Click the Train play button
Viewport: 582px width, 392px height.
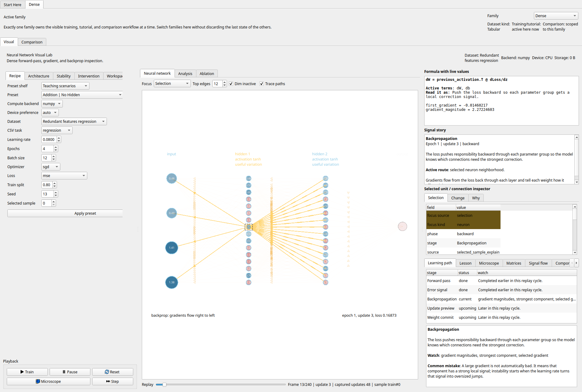[x=27, y=372]
